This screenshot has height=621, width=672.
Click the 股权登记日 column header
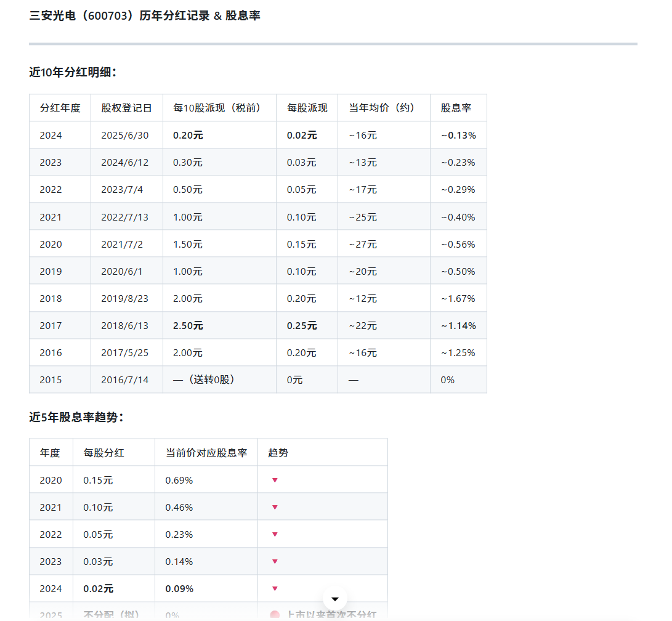pyautogui.click(x=126, y=108)
